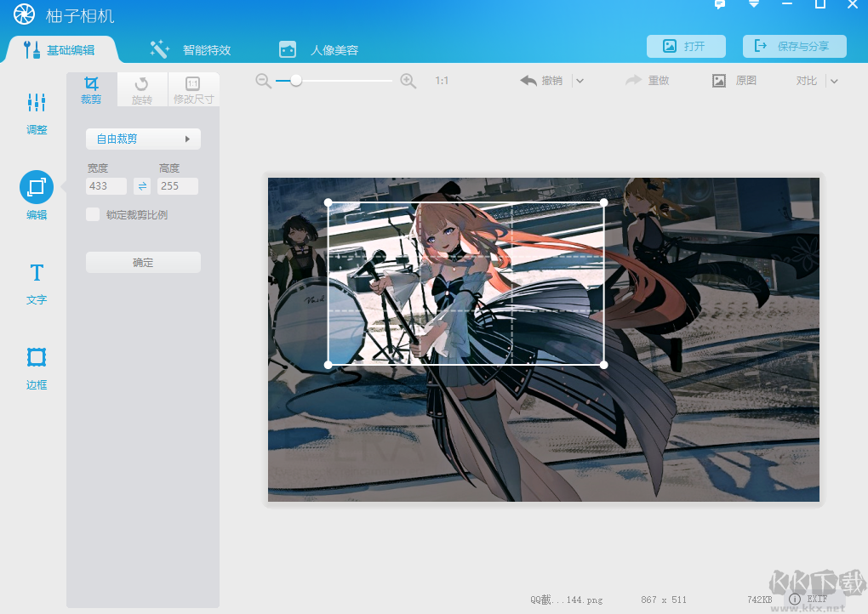Image resolution: width=868 pixels, height=614 pixels.
Task: Swap width and height values icon
Action: 142,186
